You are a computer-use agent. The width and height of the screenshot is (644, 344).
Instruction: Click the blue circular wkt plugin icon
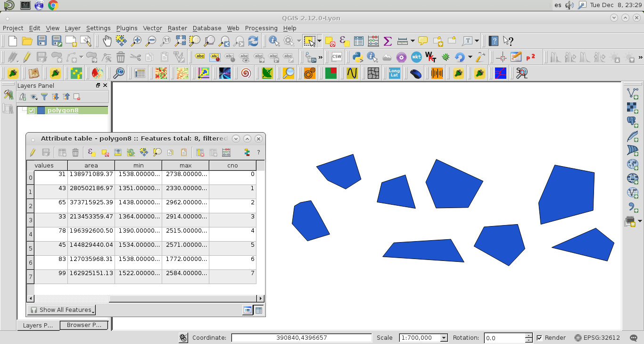[416, 58]
